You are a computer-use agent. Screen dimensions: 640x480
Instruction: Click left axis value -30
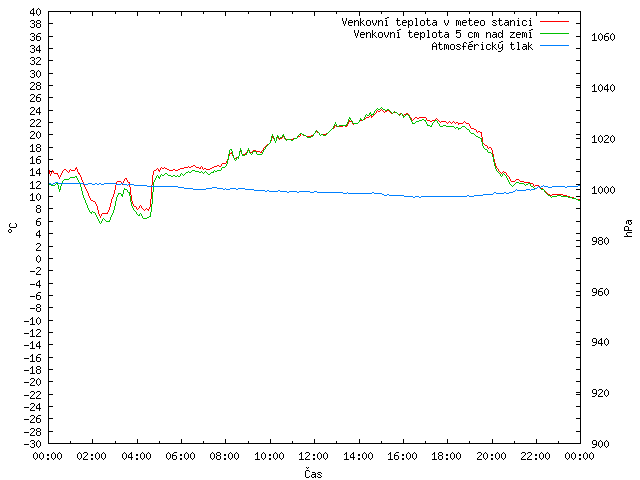pos(33,444)
